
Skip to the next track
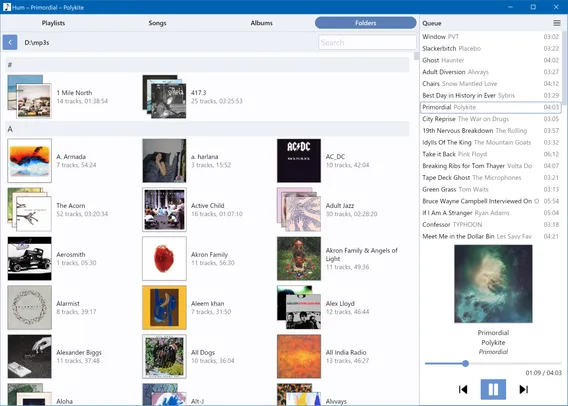pyautogui.click(x=523, y=389)
